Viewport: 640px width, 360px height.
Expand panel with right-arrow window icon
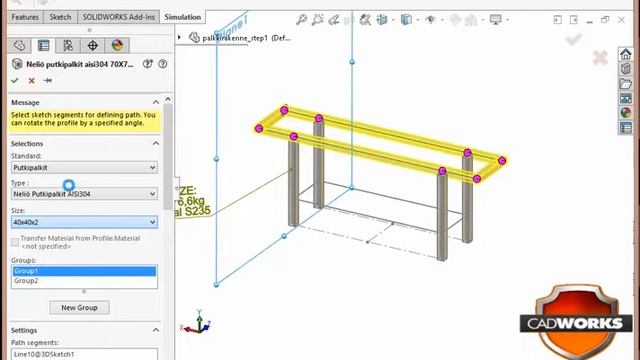point(573,20)
